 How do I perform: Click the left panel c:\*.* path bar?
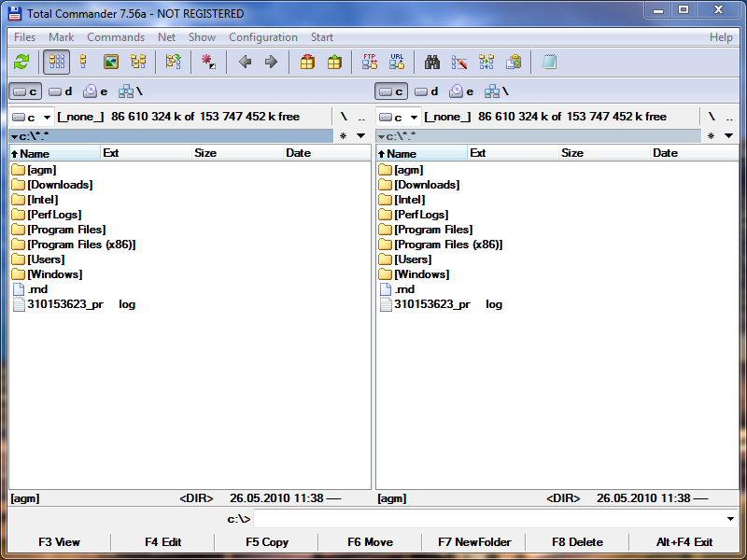[171, 136]
